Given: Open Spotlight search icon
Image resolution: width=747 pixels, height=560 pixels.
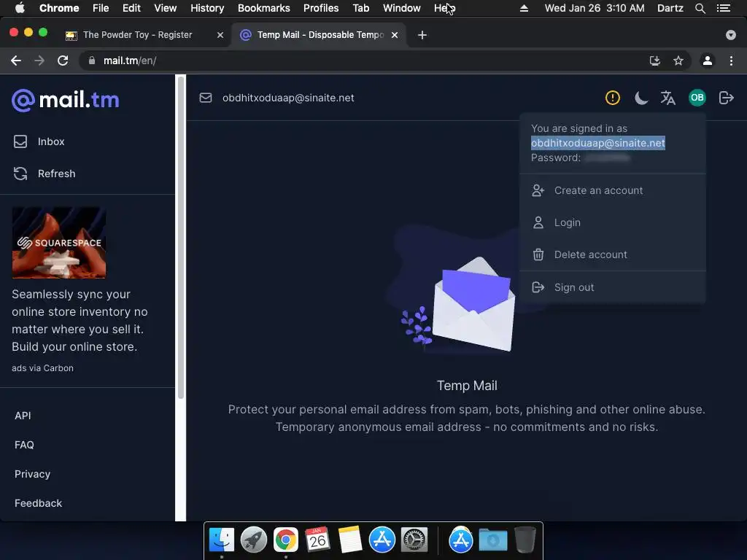Looking at the screenshot, I should click(700, 8).
